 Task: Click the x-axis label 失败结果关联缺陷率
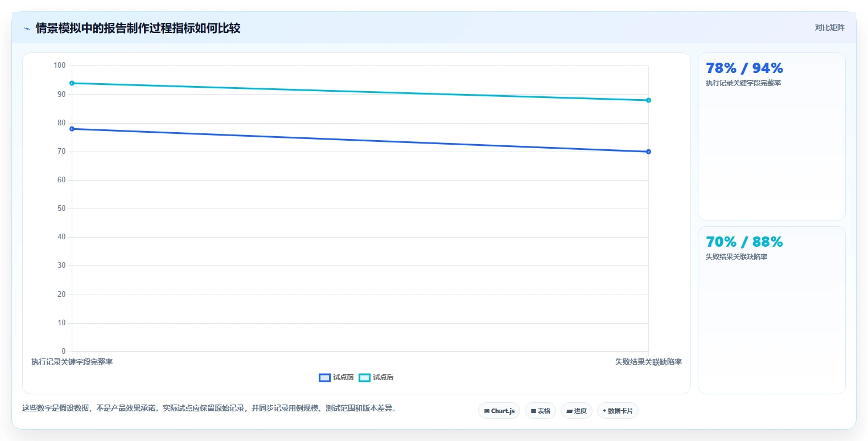coord(648,362)
